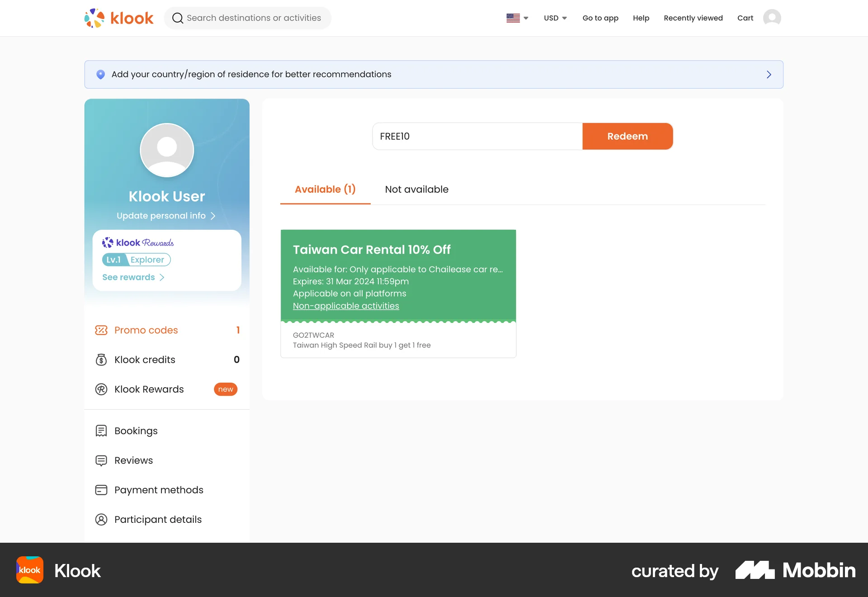
Task: Open the USD currency dropdown
Action: pyautogui.click(x=555, y=18)
